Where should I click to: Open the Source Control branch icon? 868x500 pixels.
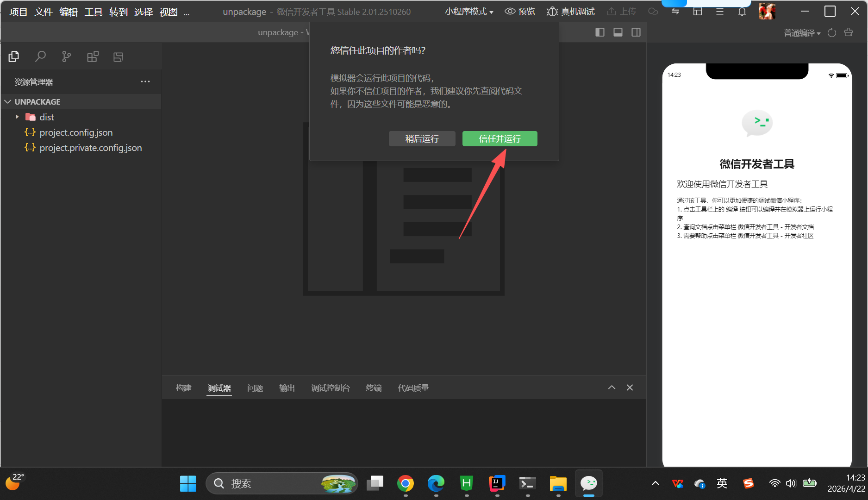pos(66,56)
